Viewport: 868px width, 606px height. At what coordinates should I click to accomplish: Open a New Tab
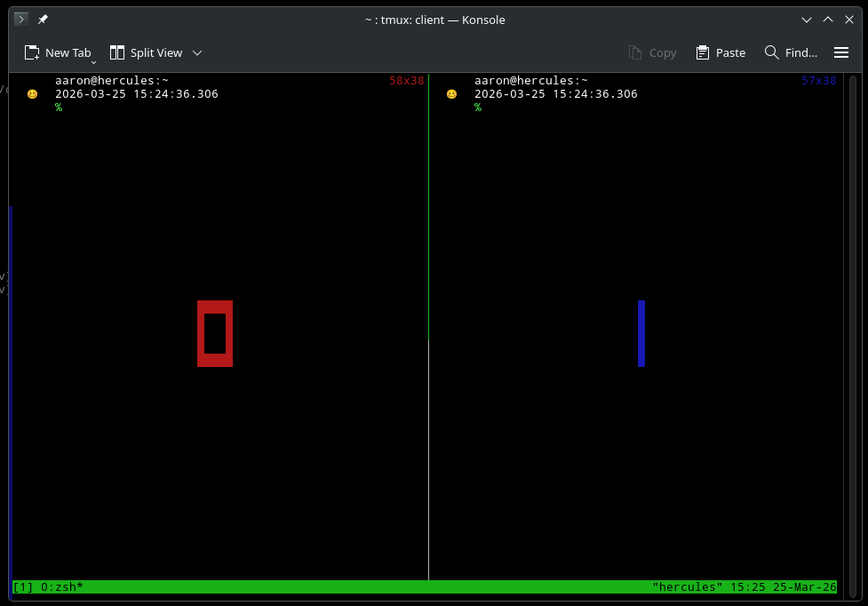click(57, 53)
